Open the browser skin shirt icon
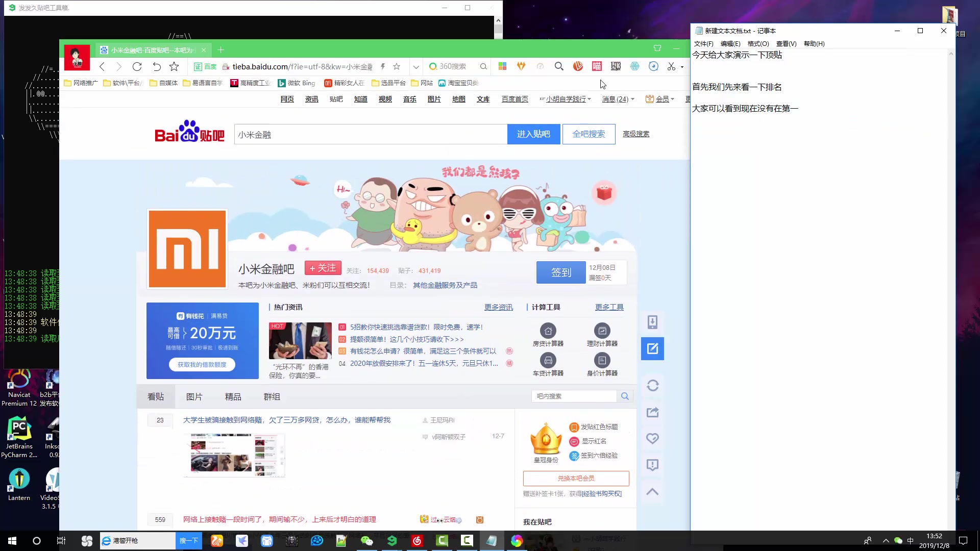980x551 pixels. pyautogui.click(x=657, y=48)
